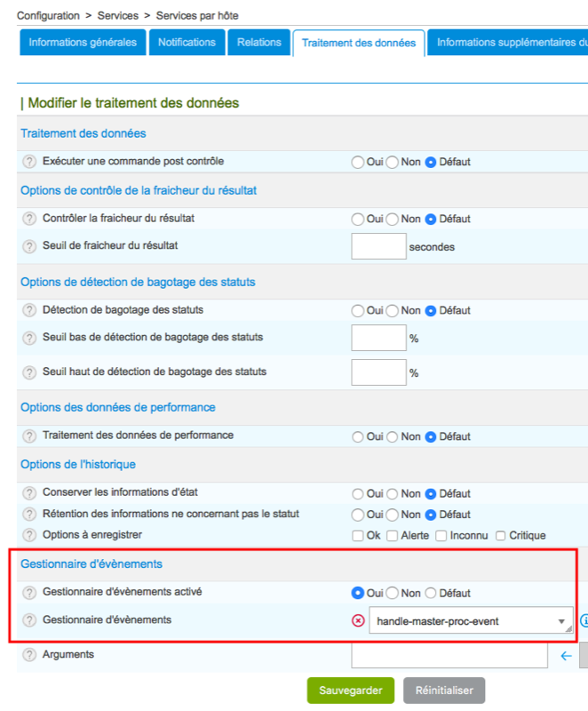Select Non for Gestionnaire d'évènements activé
The height and width of the screenshot is (711, 588).
coord(393,593)
